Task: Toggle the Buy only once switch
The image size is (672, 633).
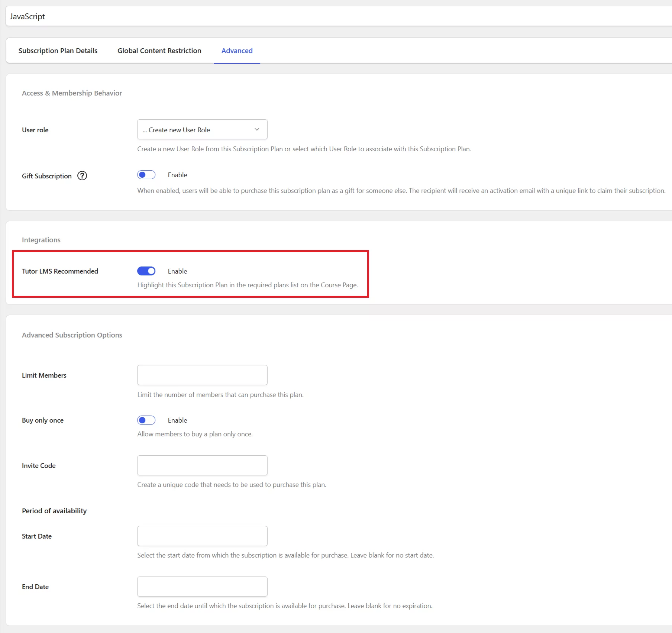Action: [146, 420]
